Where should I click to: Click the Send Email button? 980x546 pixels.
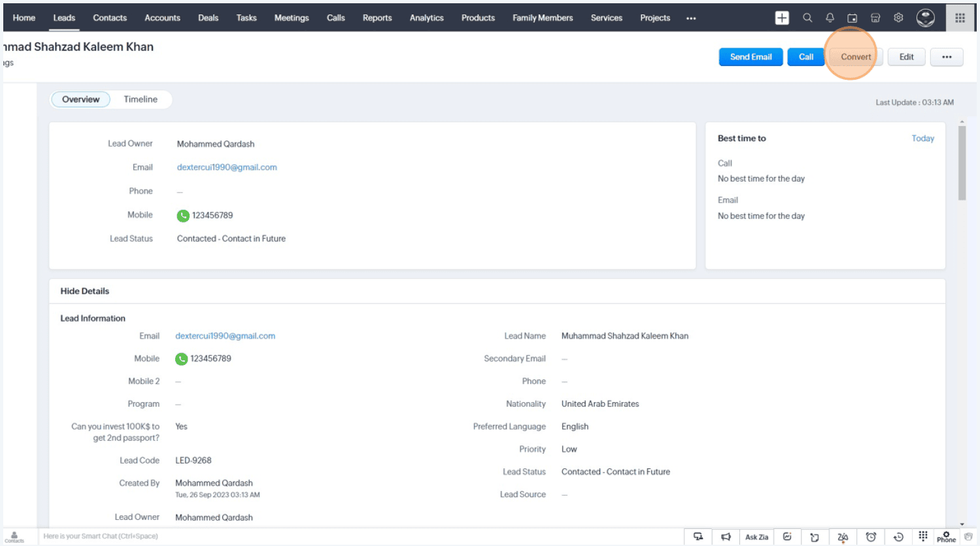click(x=751, y=57)
